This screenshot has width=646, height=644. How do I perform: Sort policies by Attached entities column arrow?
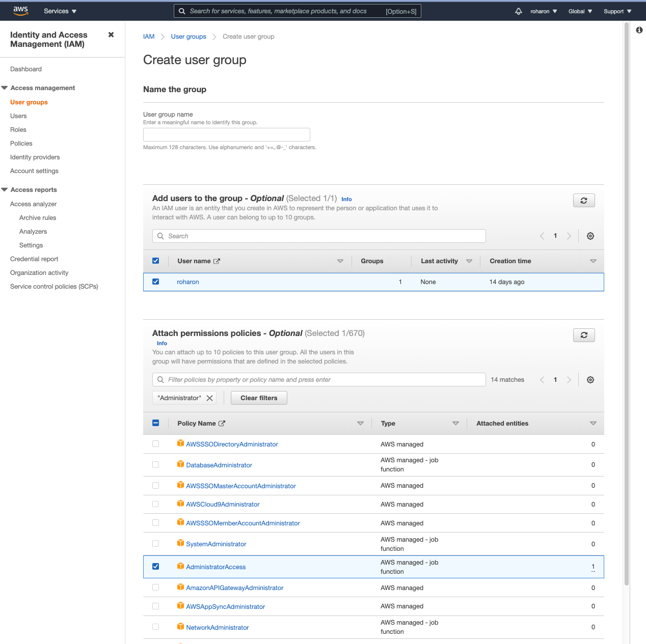coord(593,424)
